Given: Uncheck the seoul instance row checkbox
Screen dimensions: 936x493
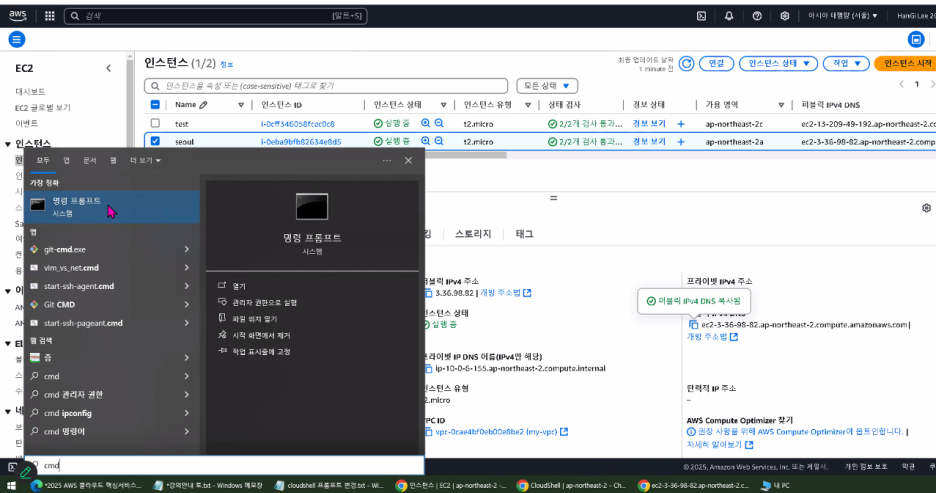Looking at the screenshot, I should (x=155, y=141).
